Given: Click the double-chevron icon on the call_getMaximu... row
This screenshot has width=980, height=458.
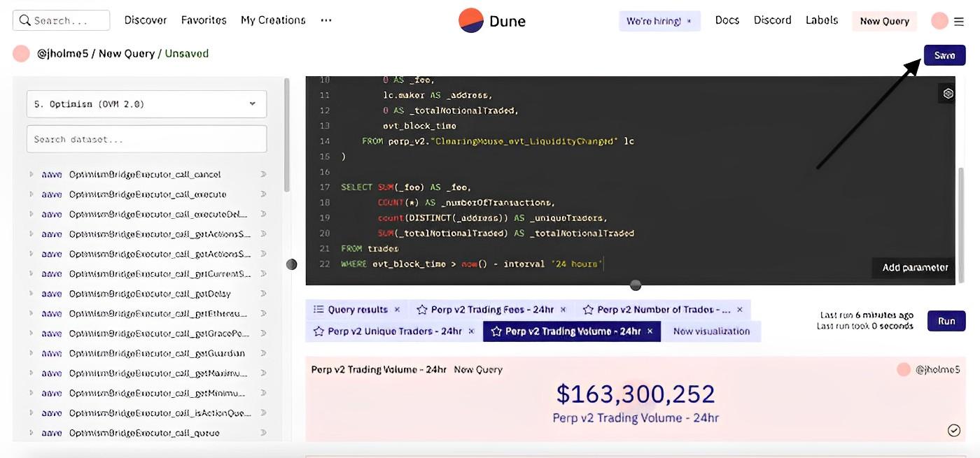Looking at the screenshot, I should point(263,373).
